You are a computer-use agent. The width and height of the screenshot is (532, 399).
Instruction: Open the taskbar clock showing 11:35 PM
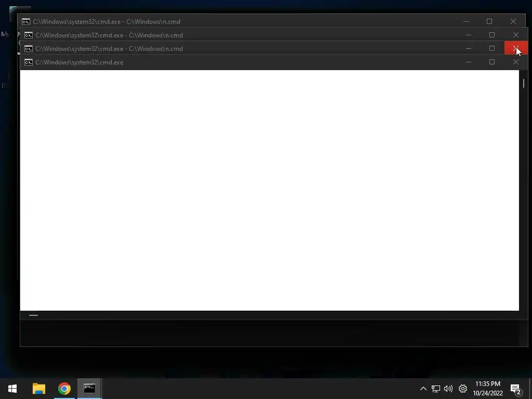coord(488,389)
